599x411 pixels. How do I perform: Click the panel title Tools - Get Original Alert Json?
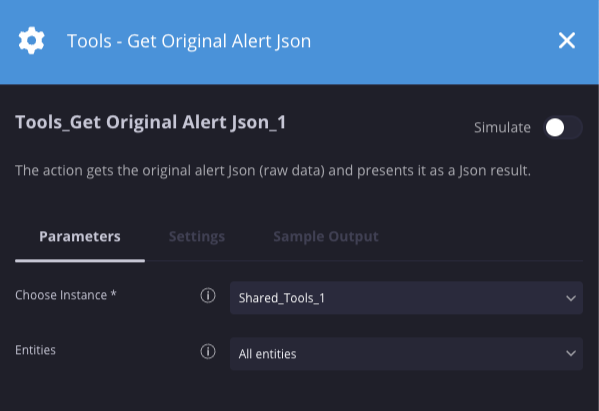(x=189, y=41)
